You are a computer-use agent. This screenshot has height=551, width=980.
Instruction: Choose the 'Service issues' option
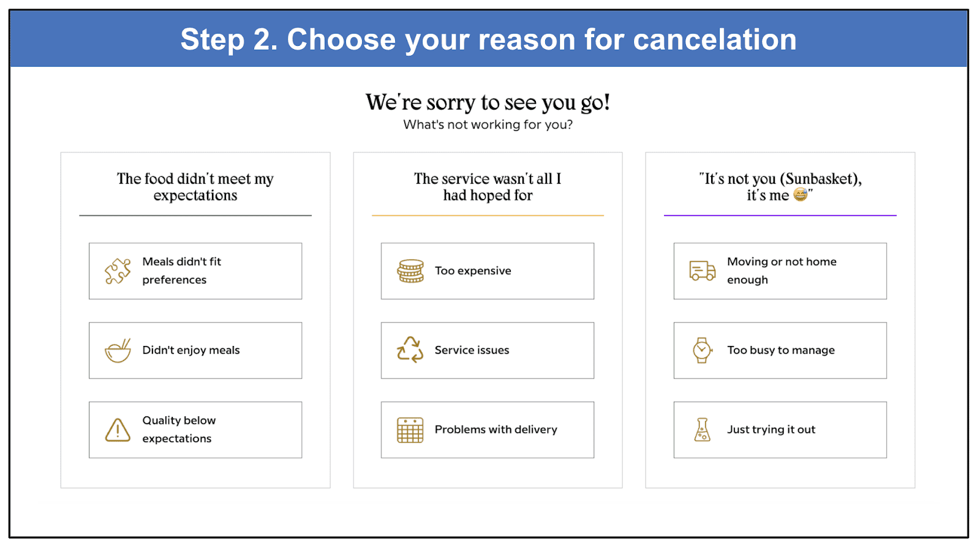pos(488,350)
